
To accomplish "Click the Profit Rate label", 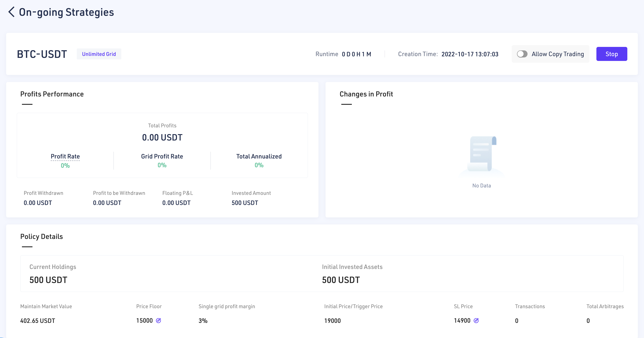I will tap(65, 156).
